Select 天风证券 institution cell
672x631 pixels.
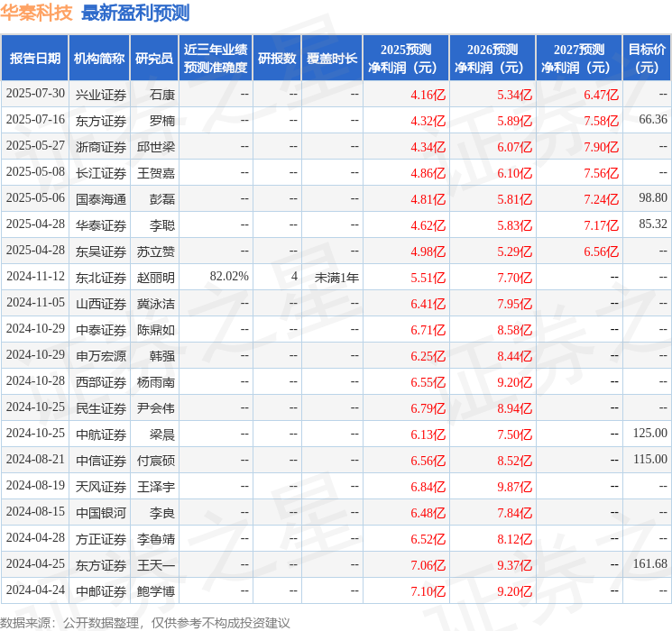[101, 487]
